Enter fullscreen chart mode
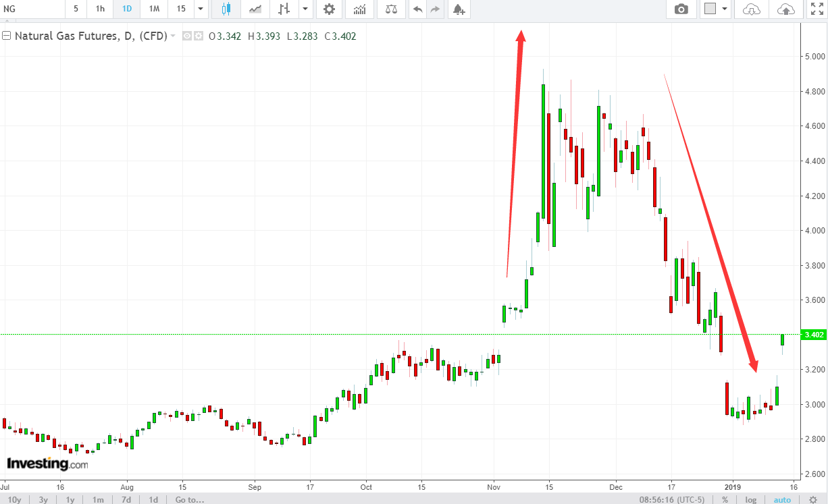Viewport: 828px width, 504px height. pos(816,9)
